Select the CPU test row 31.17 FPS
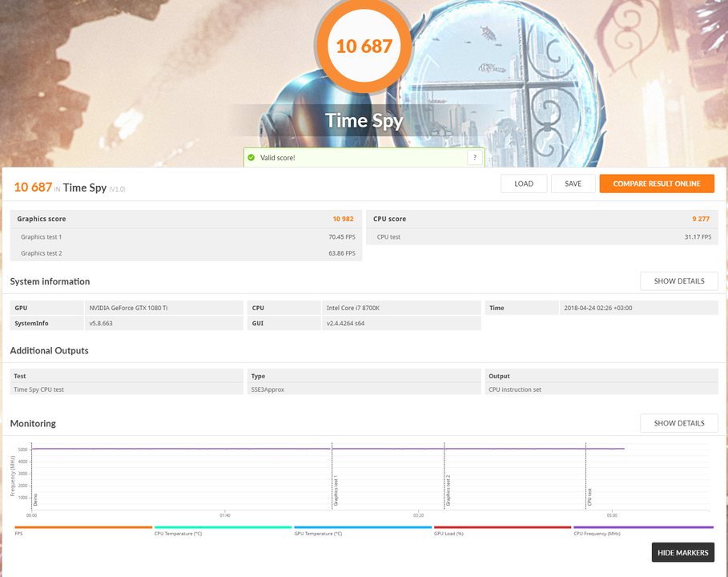728x577 pixels. click(x=542, y=237)
